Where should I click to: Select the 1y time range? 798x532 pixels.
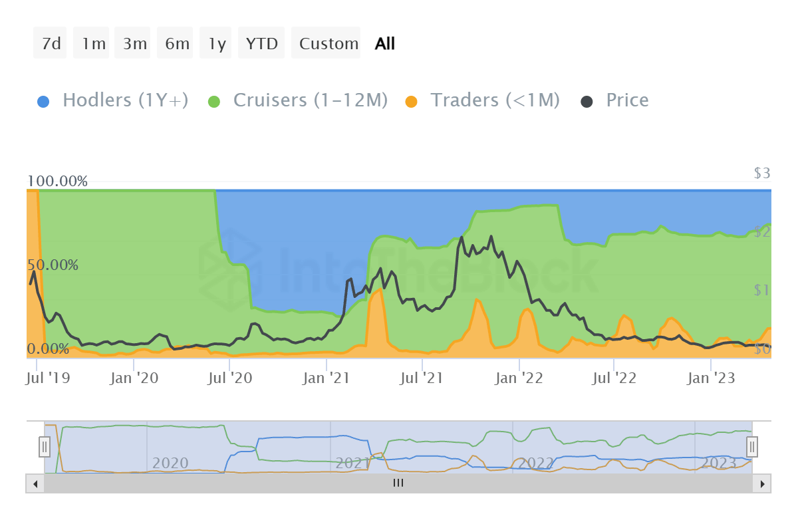217,44
